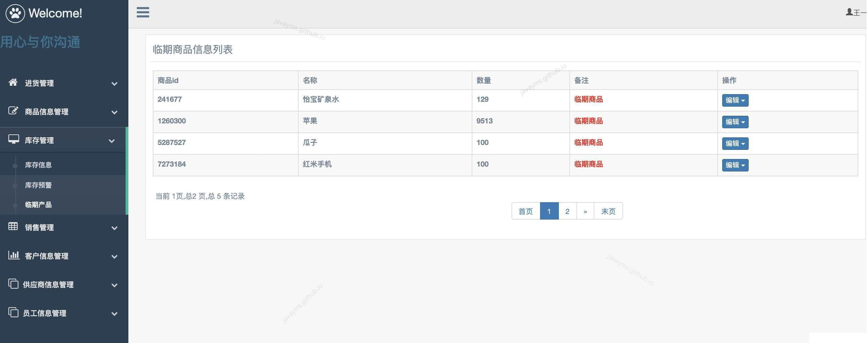This screenshot has width=868, height=343.
Task: Jump to 末页 last page
Action: click(608, 211)
